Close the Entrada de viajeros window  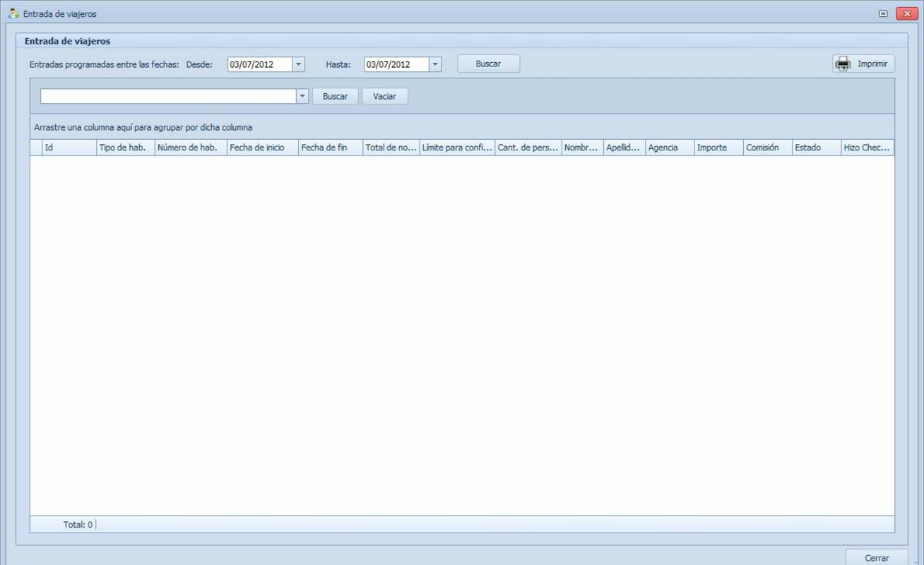(907, 13)
